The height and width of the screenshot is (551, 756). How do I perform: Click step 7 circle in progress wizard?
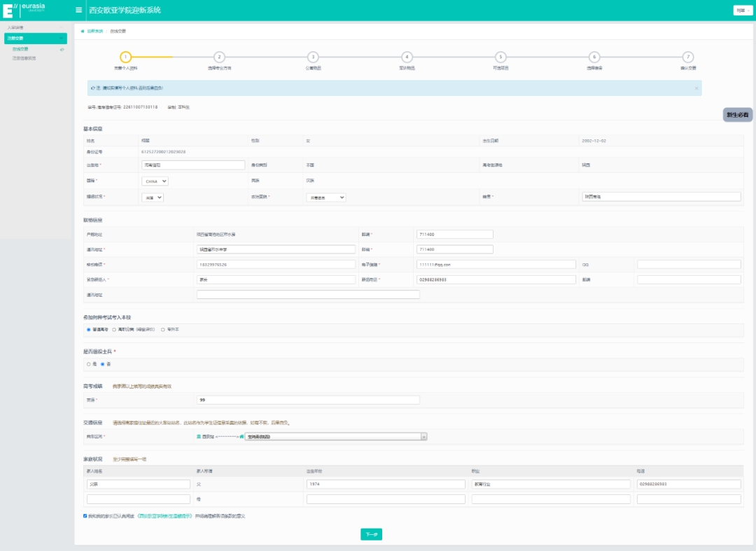[x=688, y=57]
